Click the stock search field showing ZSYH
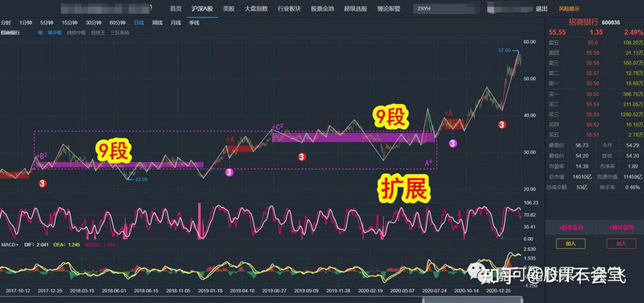Screen dimensions: 644x303 (x=446, y=9)
